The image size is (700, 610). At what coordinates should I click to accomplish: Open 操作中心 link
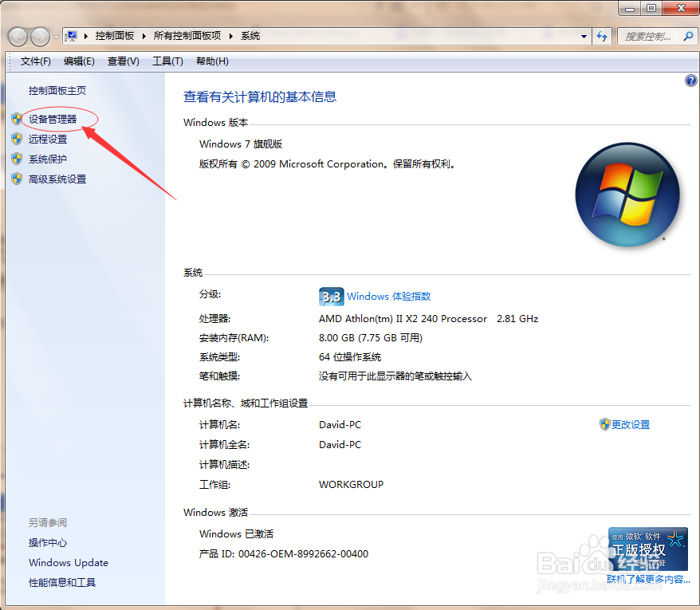48,543
